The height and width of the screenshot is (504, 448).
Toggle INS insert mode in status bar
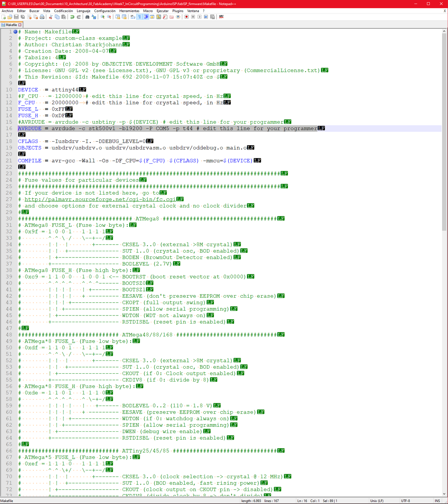(437, 501)
